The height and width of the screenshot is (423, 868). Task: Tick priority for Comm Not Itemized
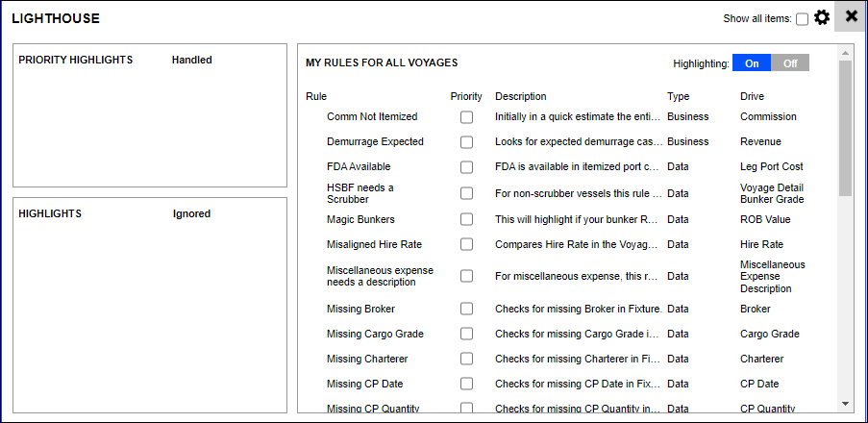[466, 117]
